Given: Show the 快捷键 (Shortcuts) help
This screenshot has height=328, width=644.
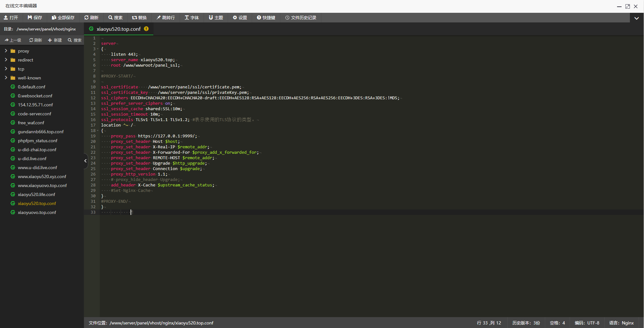Looking at the screenshot, I should (x=266, y=18).
